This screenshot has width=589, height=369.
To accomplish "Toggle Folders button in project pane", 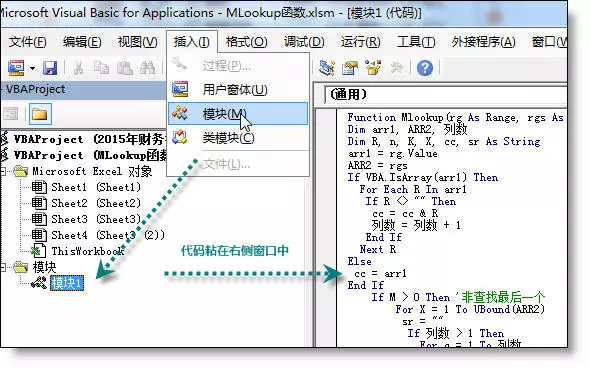I will (x=39, y=114).
